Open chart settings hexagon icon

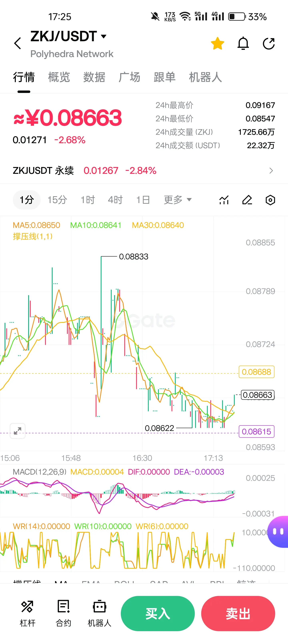270,200
